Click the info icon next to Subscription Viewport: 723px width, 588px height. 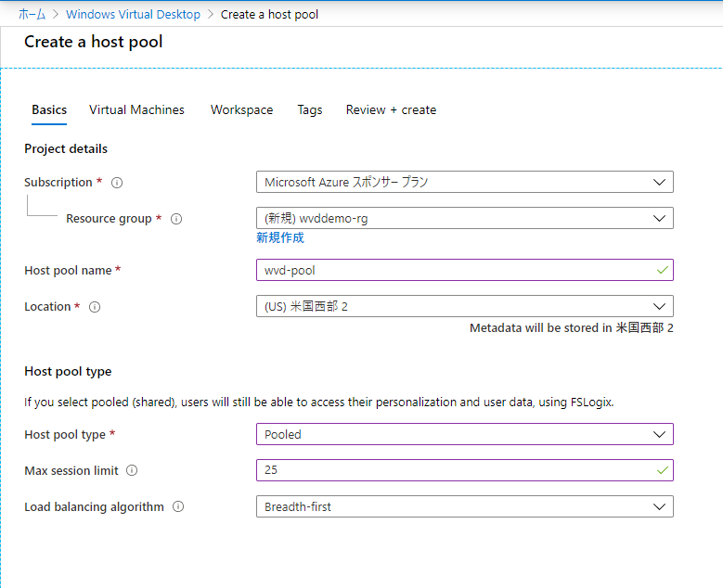tap(117, 183)
